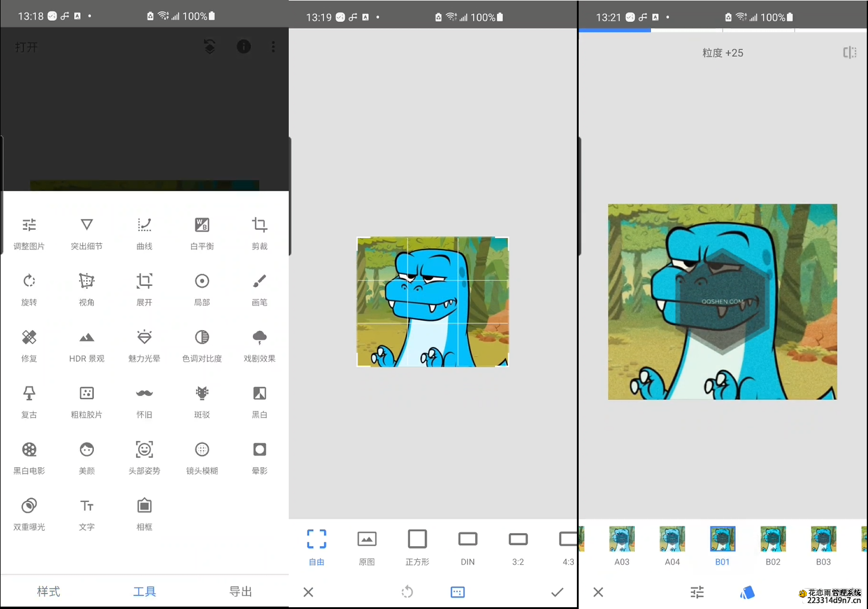Select the 剪裁 (Crop) tool
Image resolution: width=868 pixels, height=609 pixels.
tap(259, 232)
